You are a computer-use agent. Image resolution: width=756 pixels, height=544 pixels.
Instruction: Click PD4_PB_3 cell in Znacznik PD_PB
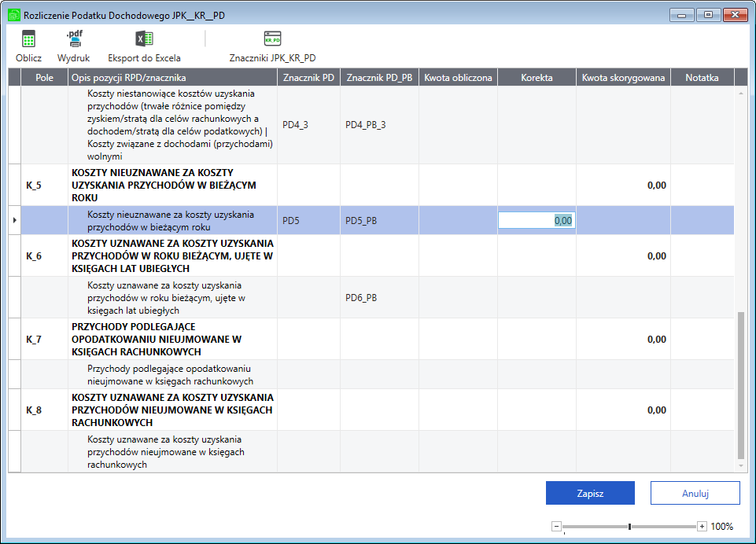pyautogui.click(x=366, y=125)
